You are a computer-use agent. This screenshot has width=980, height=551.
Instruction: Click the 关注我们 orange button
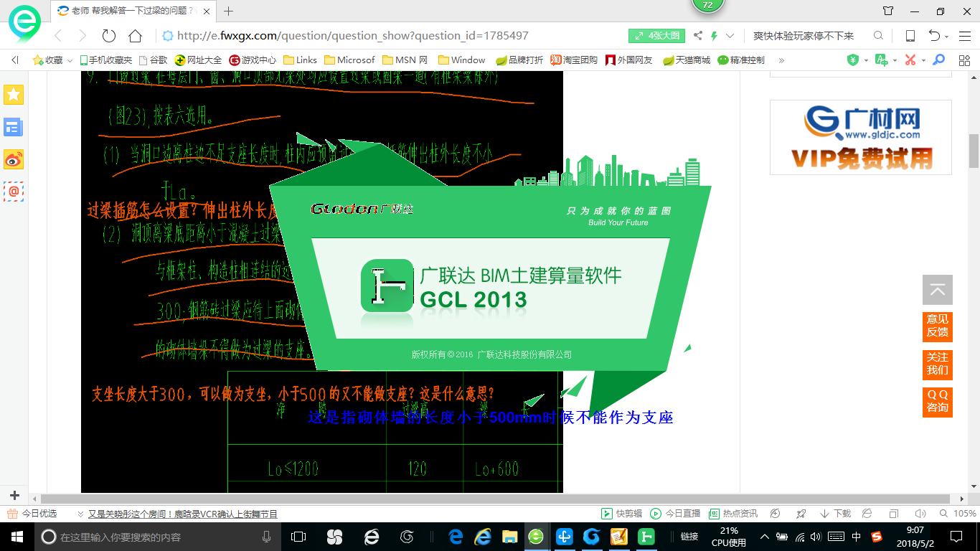(938, 364)
